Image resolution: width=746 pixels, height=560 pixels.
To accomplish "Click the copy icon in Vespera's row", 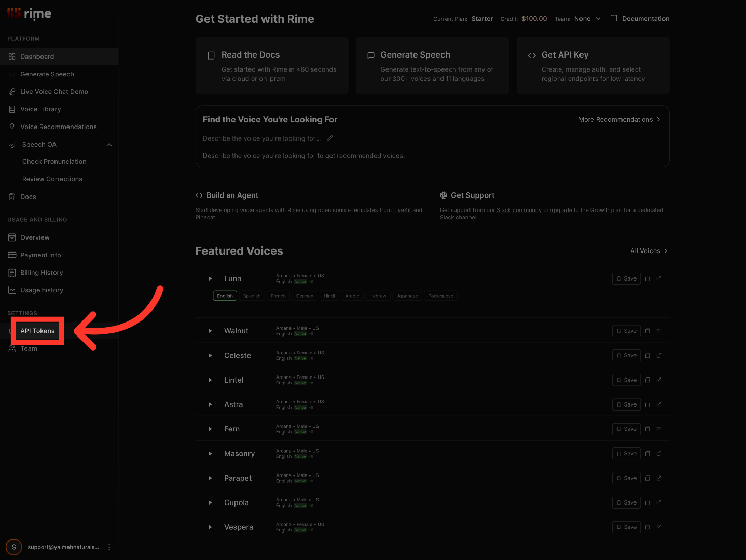I will (x=647, y=527).
